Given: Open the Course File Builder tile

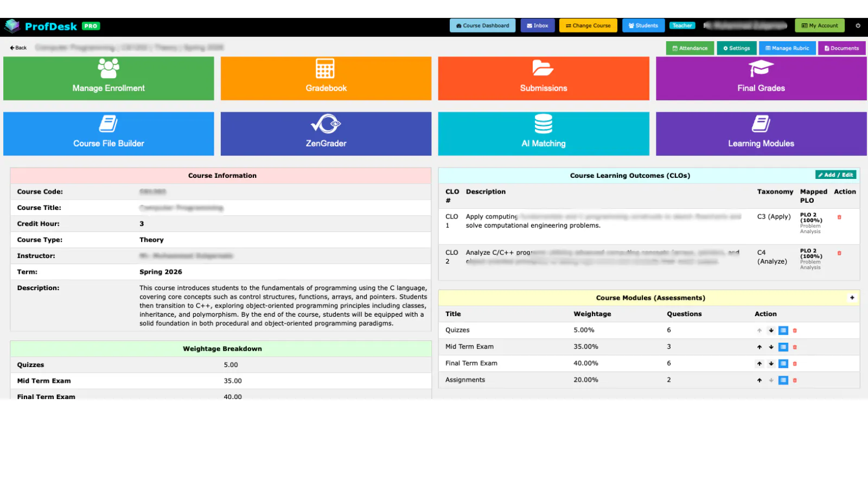Looking at the screenshot, I should [x=108, y=134].
